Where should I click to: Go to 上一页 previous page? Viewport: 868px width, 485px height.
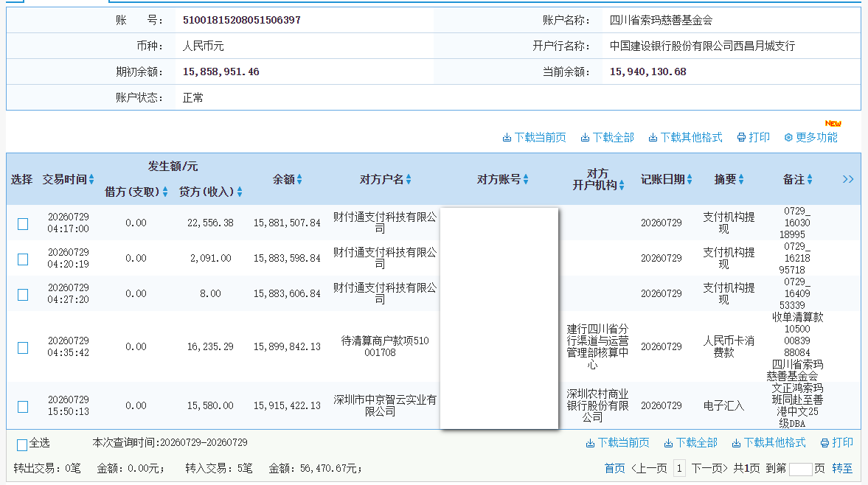click(649, 468)
